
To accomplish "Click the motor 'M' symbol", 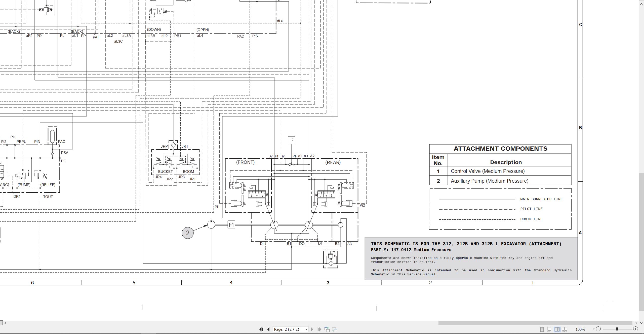I will tap(231, 224).
